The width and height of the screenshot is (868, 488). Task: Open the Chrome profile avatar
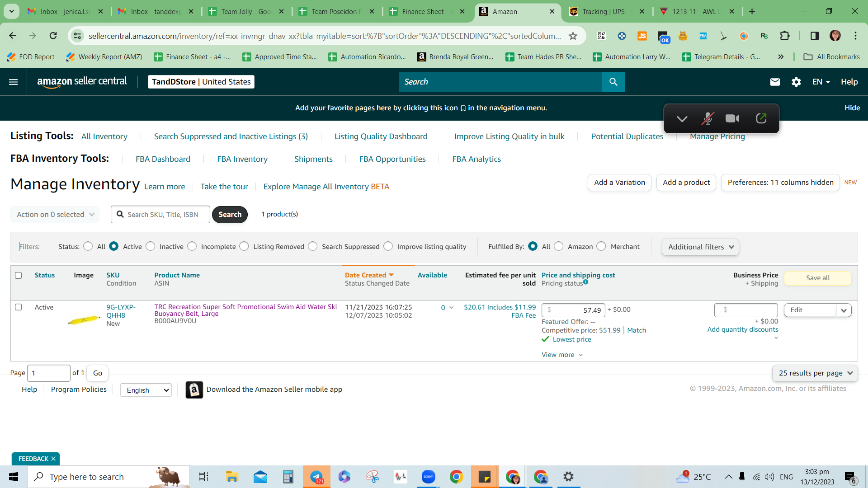[x=835, y=36]
